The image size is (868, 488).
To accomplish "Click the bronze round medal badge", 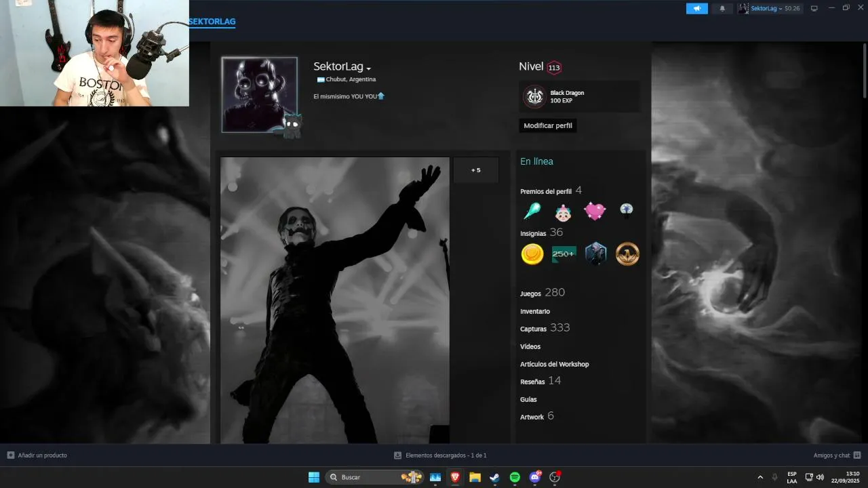I will 627,254.
